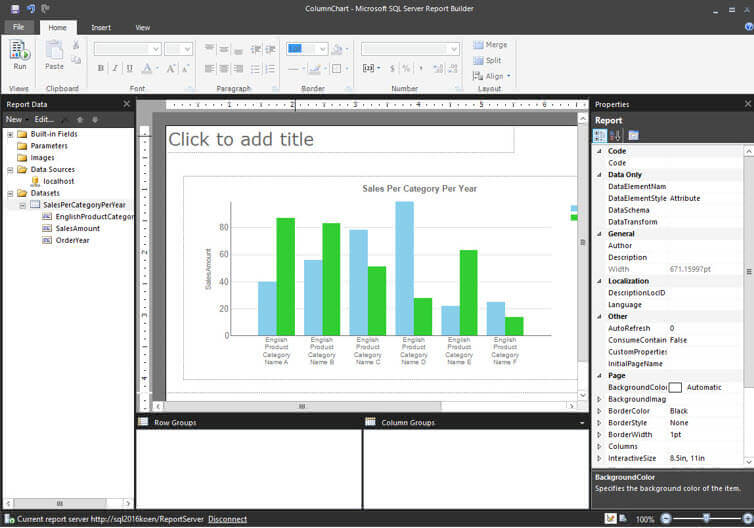This screenshot has width=754, height=528.
Task: Apply percent number format
Action: point(406,69)
